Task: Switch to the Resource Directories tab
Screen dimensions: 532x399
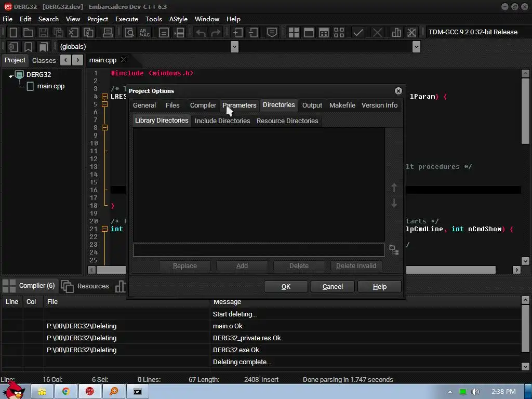Action: tap(287, 121)
